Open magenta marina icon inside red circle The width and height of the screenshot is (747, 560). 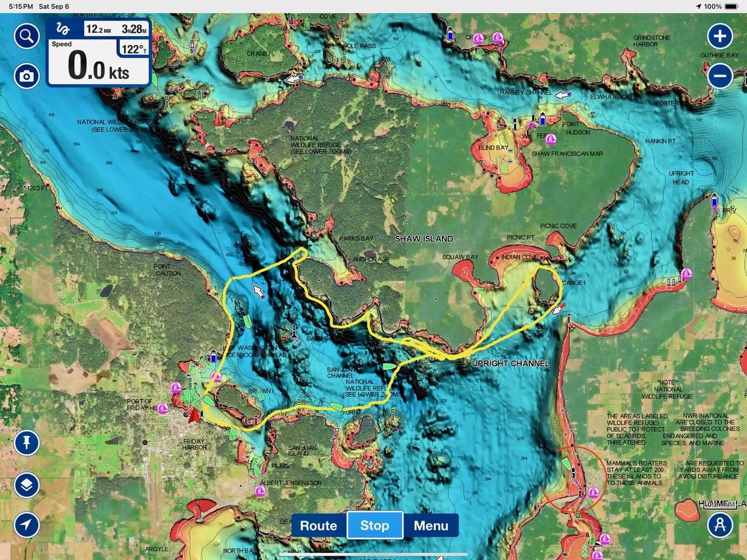coord(593,492)
